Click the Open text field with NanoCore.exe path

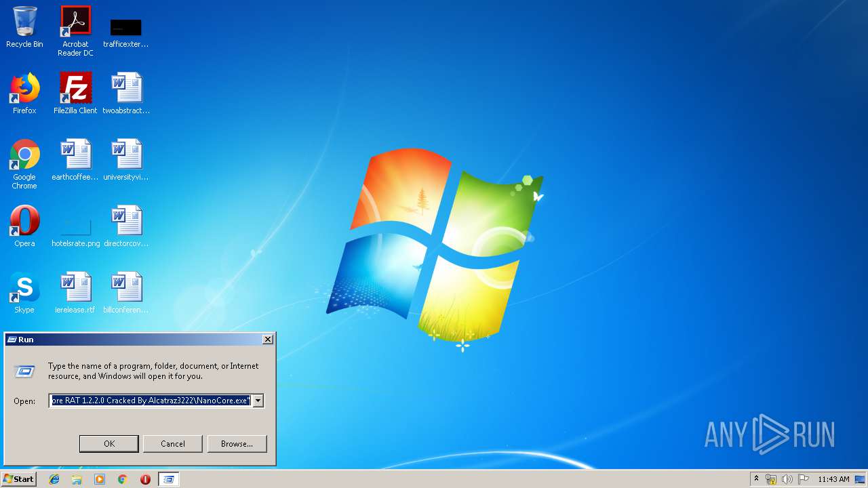tap(151, 401)
